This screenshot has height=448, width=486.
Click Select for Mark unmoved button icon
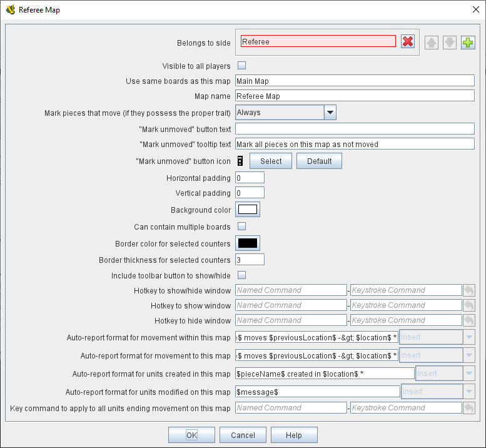click(271, 161)
